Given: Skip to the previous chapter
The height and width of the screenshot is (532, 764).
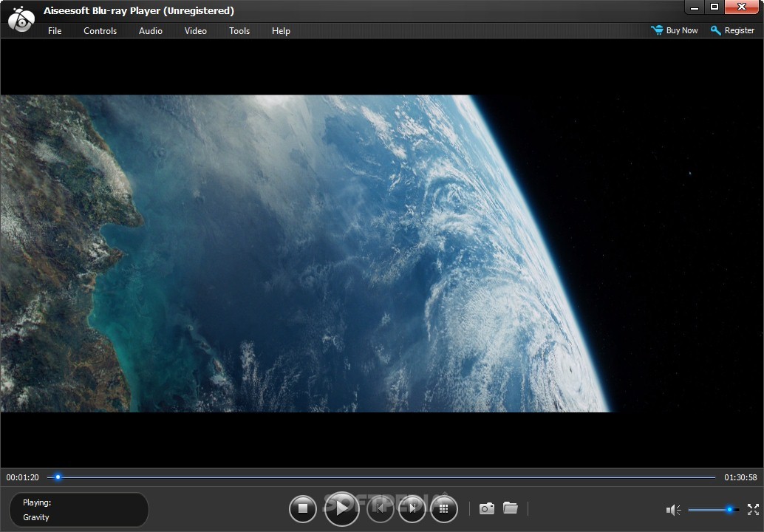Looking at the screenshot, I should [380, 508].
